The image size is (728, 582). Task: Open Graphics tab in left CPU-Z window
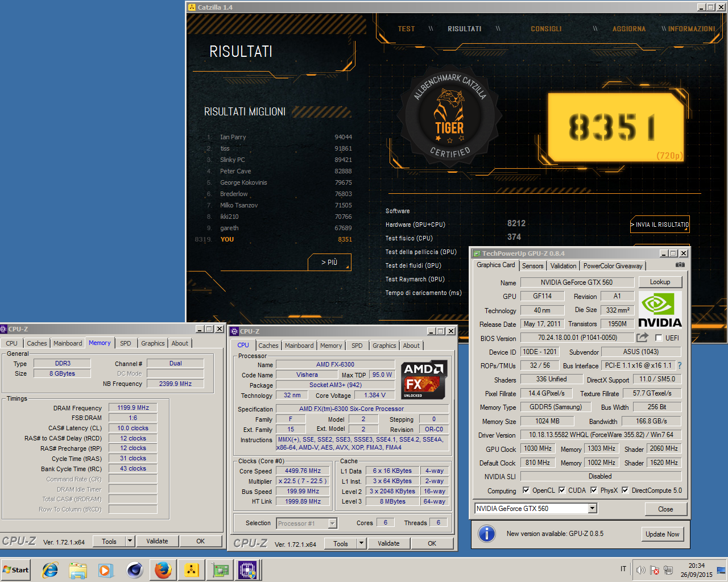point(153,343)
